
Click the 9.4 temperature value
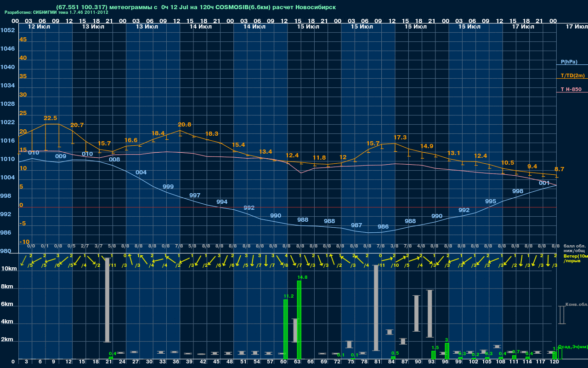(532, 167)
